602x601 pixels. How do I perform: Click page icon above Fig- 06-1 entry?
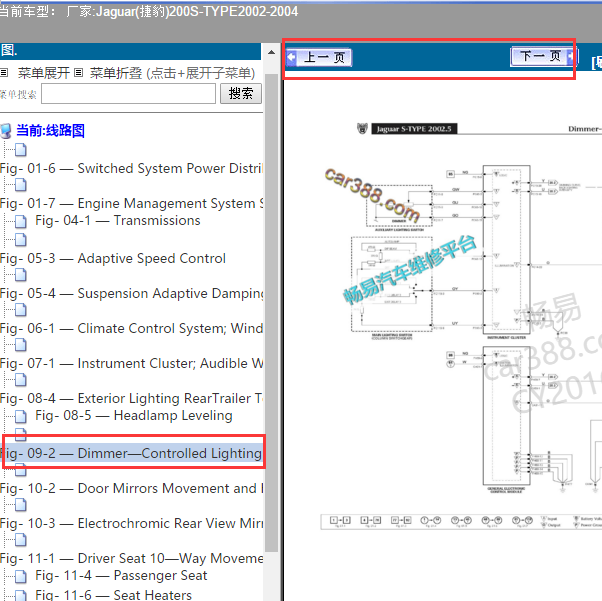[x=21, y=310]
